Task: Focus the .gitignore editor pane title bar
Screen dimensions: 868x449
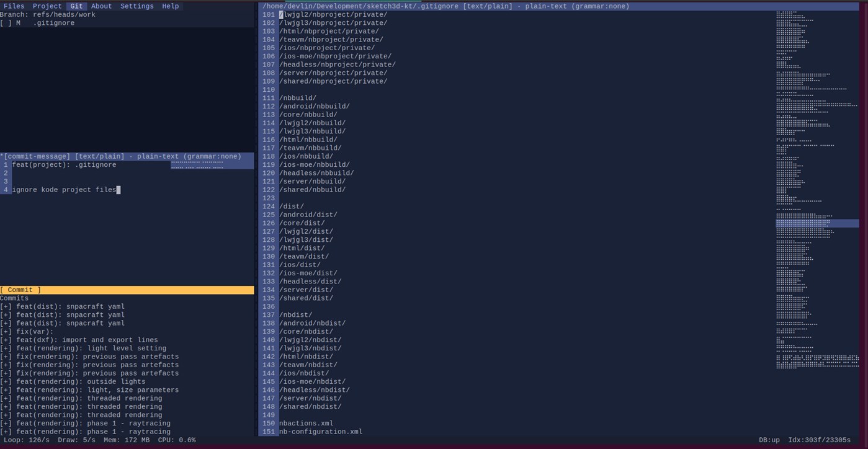Action: tap(558, 6)
